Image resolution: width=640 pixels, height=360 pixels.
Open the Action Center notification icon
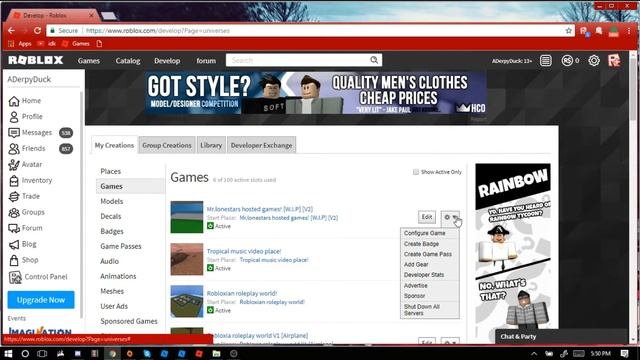pyautogui.click(x=624, y=353)
